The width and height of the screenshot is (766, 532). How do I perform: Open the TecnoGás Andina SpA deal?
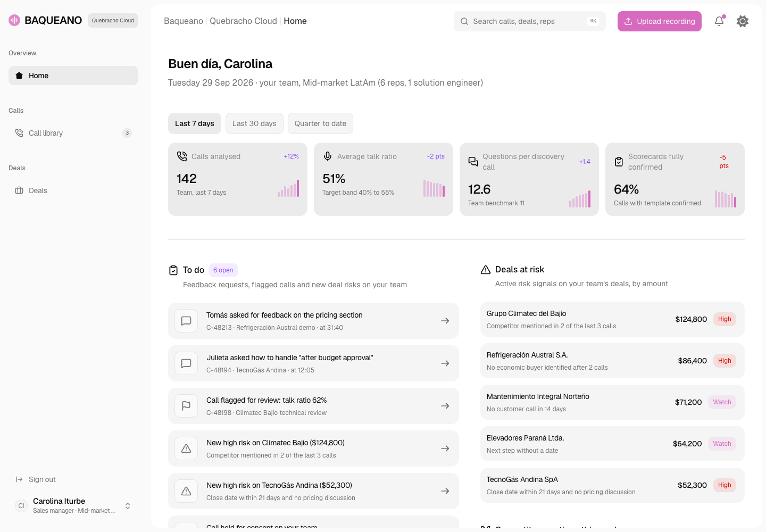pos(612,485)
